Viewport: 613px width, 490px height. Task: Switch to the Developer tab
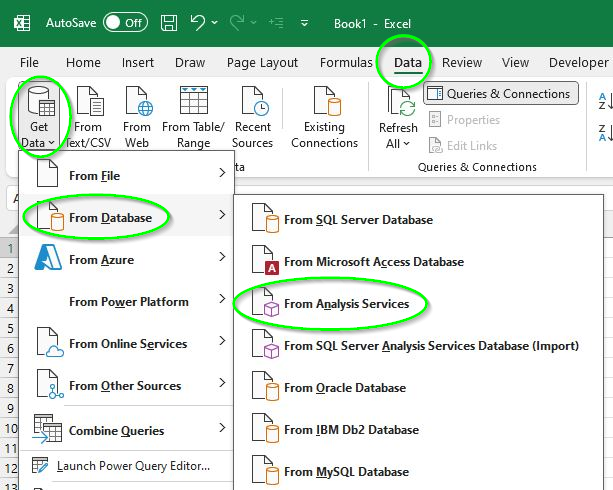pyautogui.click(x=579, y=63)
